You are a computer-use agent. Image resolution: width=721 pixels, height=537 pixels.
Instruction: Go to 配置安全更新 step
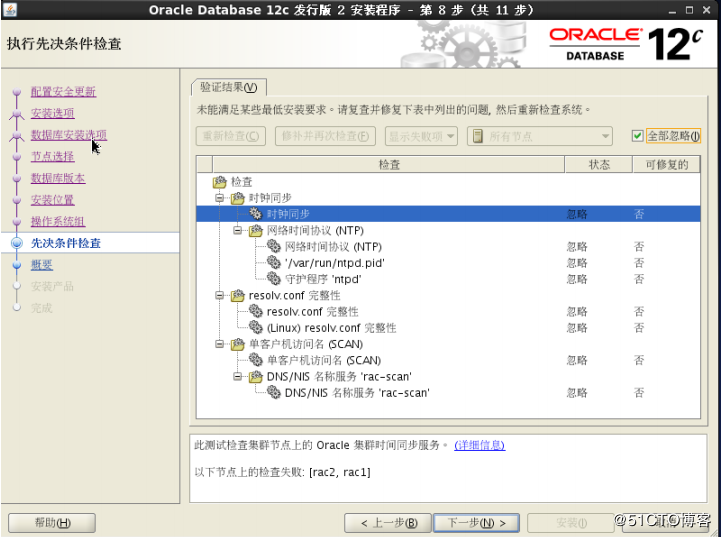point(63,91)
